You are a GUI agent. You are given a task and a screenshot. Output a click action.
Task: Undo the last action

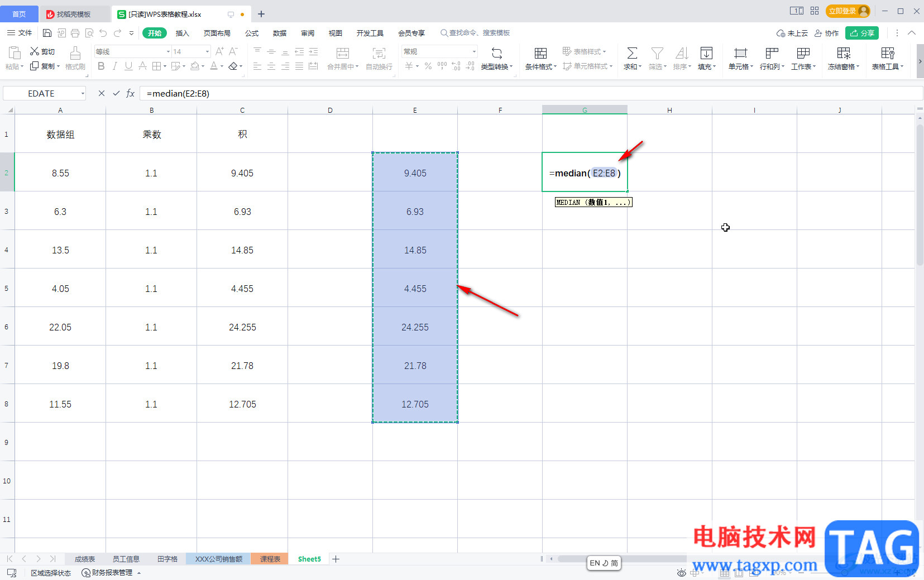(x=103, y=33)
